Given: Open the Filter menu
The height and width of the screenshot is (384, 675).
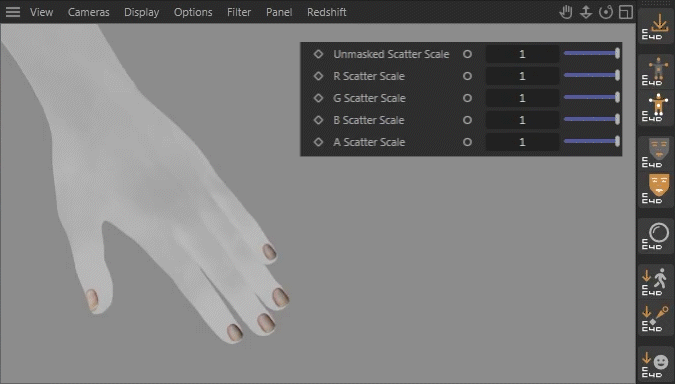Looking at the screenshot, I should tap(239, 12).
